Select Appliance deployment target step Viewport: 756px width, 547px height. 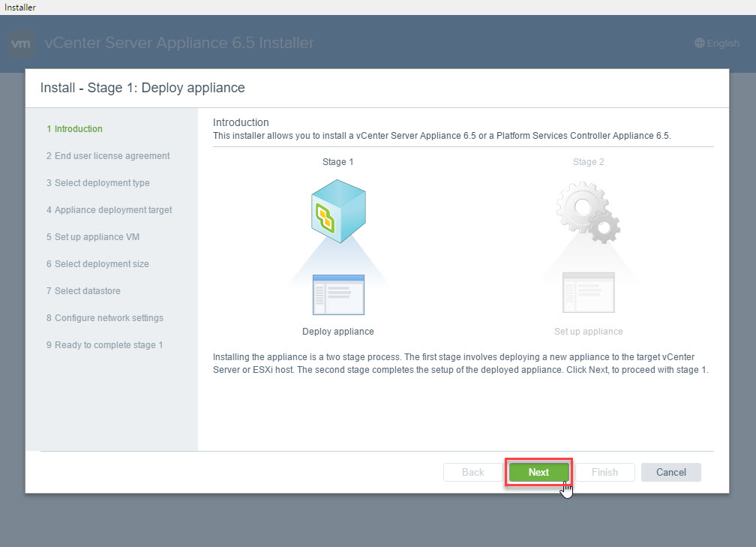(x=109, y=210)
